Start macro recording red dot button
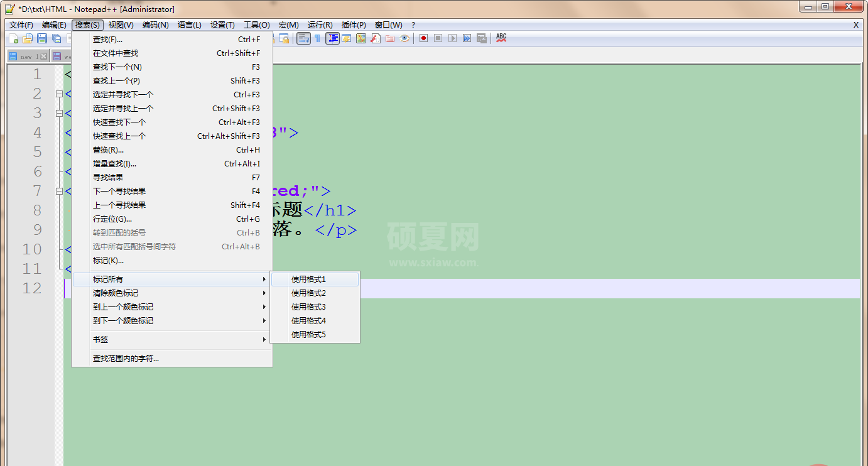 [x=424, y=38]
